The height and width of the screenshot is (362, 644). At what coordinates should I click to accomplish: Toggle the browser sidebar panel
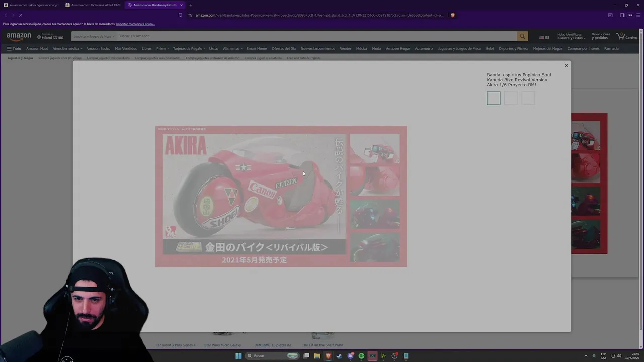(x=622, y=15)
